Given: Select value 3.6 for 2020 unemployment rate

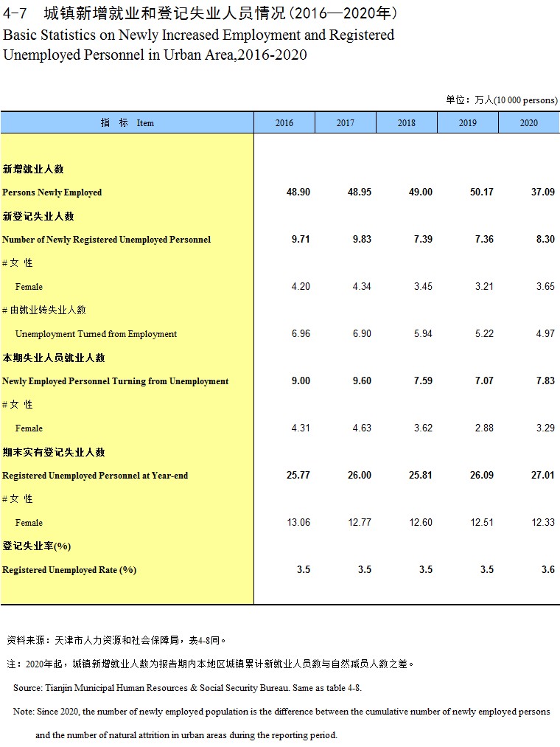Looking at the screenshot, I should click(x=547, y=569).
